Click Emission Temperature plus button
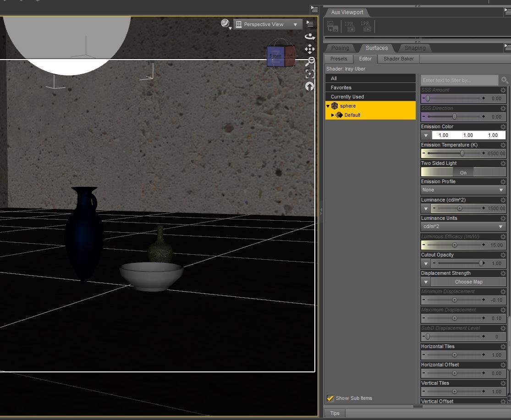Image resolution: width=511 pixels, height=420 pixels. click(x=484, y=153)
